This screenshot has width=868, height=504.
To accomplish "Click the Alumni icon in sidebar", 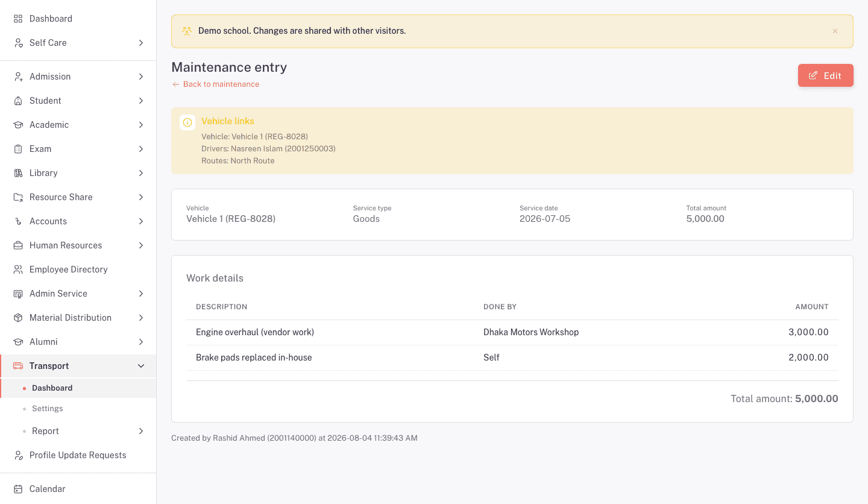I will pyautogui.click(x=18, y=342).
